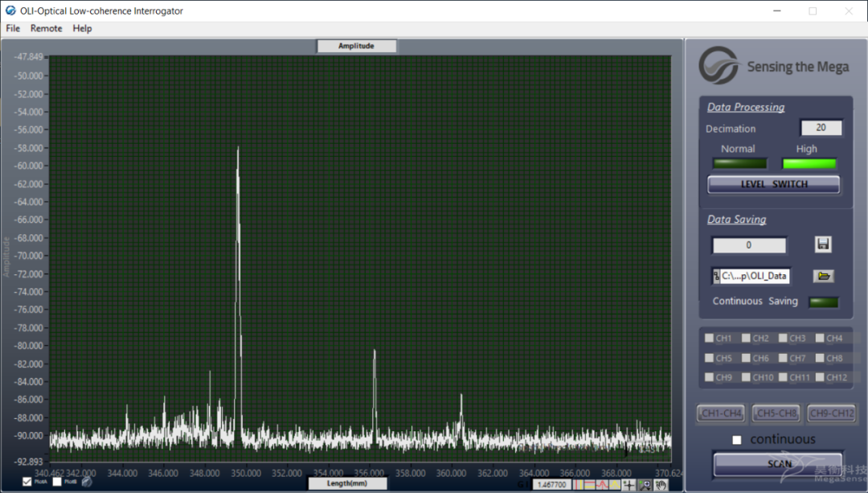
Task: Tick the continuous scan checkbox
Action: pos(737,440)
